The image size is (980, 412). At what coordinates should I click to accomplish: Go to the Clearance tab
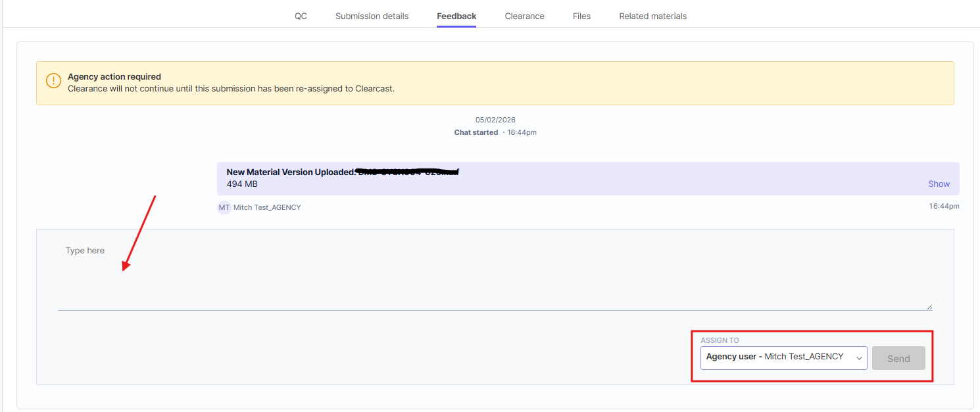524,16
